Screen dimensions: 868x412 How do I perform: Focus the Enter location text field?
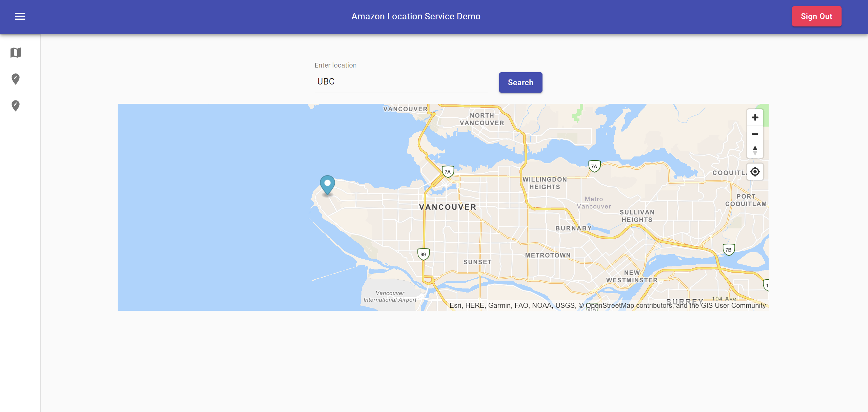coord(401,82)
